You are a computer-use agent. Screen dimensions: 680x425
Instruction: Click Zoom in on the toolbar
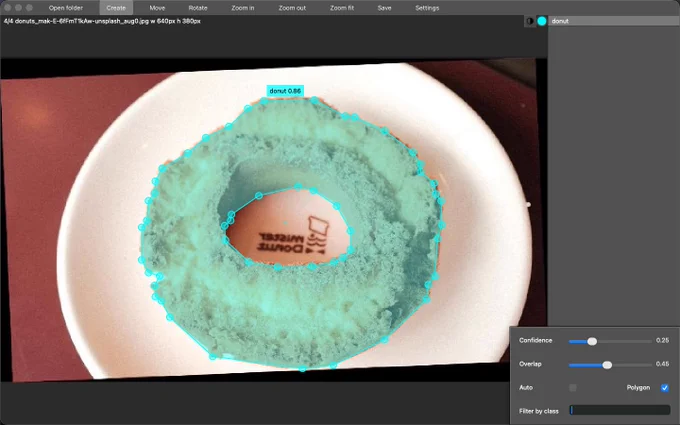[x=243, y=8]
